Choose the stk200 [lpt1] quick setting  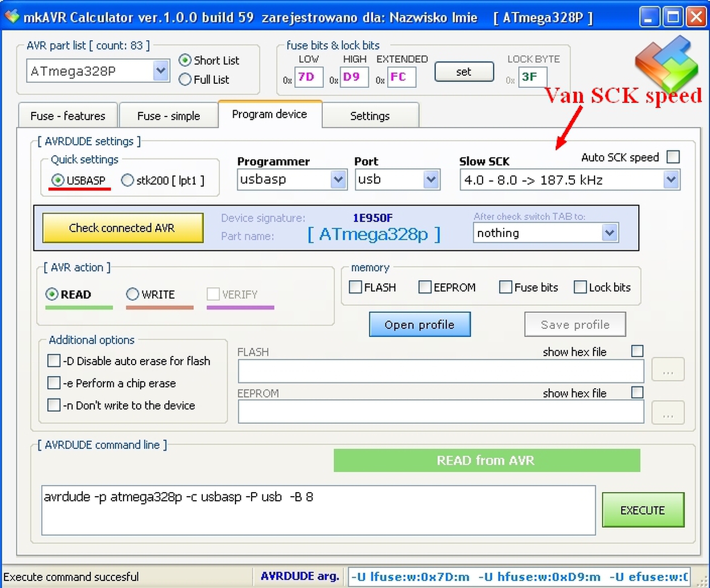pyautogui.click(x=128, y=180)
